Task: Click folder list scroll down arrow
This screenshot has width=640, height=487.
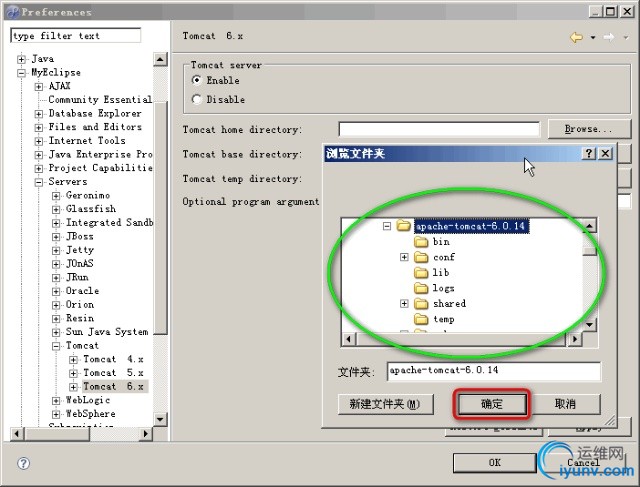Action: 589,325
